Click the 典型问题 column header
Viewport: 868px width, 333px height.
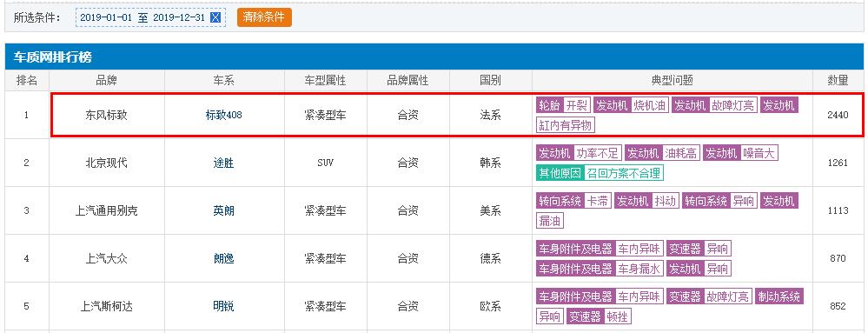(x=672, y=80)
